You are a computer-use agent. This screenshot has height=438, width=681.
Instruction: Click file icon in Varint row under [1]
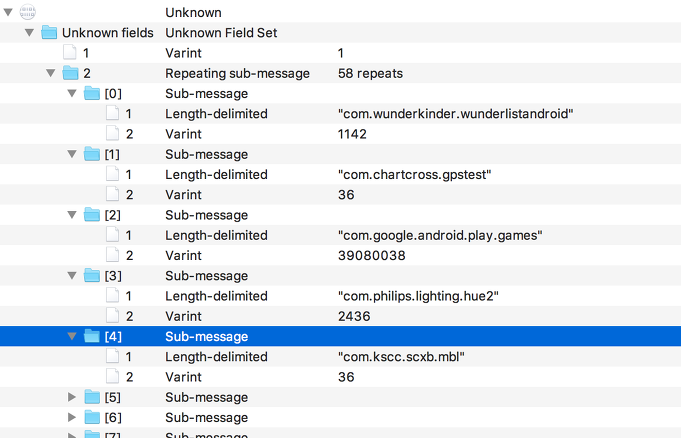(112, 194)
